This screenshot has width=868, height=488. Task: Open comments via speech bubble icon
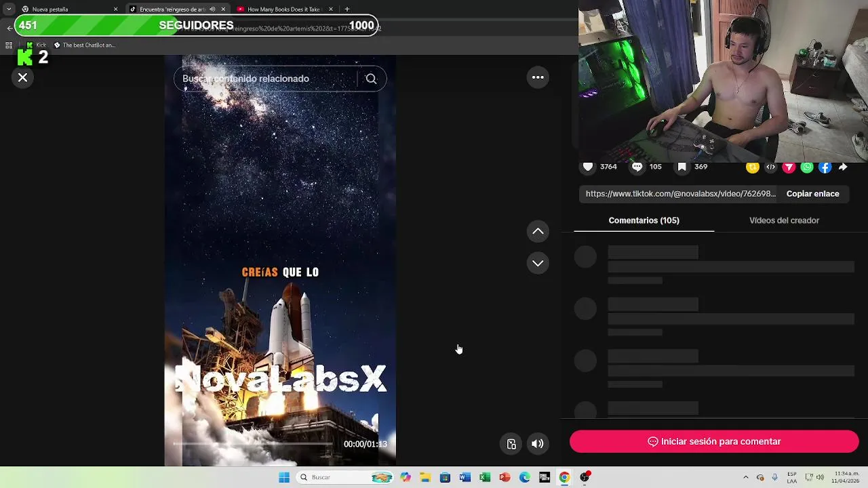(x=637, y=167)
